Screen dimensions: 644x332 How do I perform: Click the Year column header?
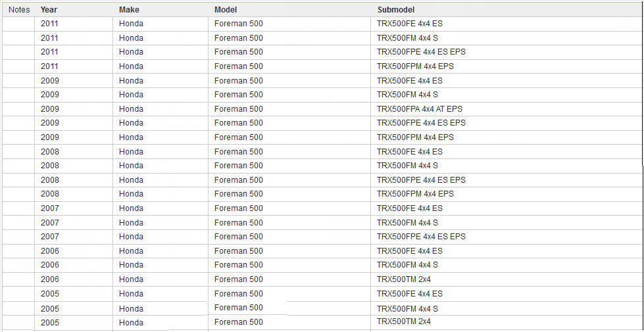(49, 10)
